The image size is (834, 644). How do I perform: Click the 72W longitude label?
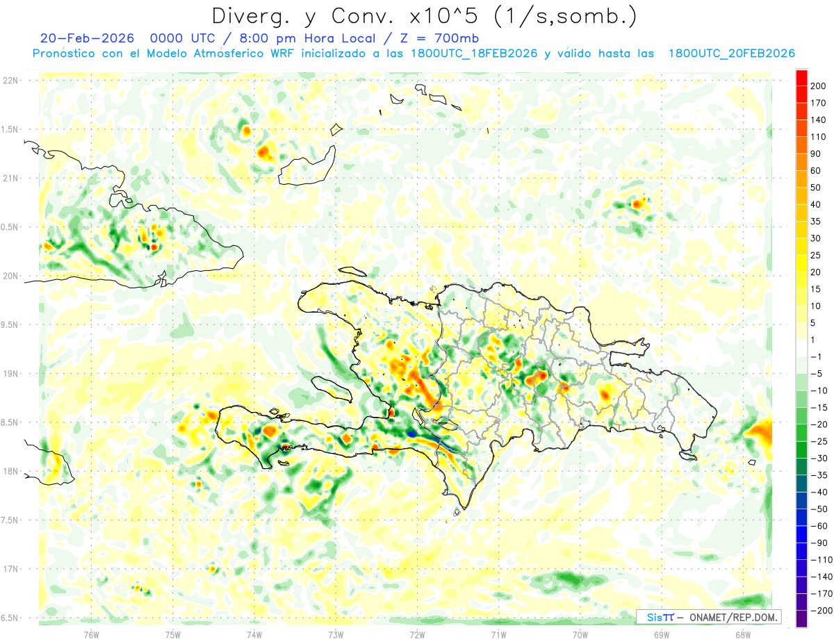point(417,634)
